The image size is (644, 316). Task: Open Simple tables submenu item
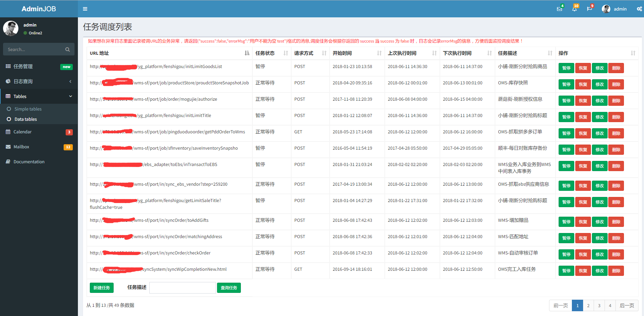tap(28, 109)
